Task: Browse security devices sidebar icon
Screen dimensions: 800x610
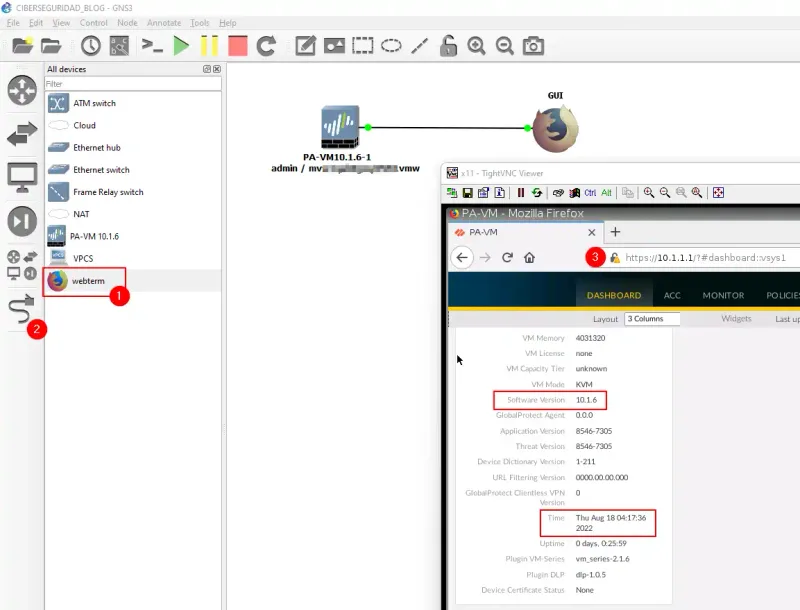Action: (22, 221)
